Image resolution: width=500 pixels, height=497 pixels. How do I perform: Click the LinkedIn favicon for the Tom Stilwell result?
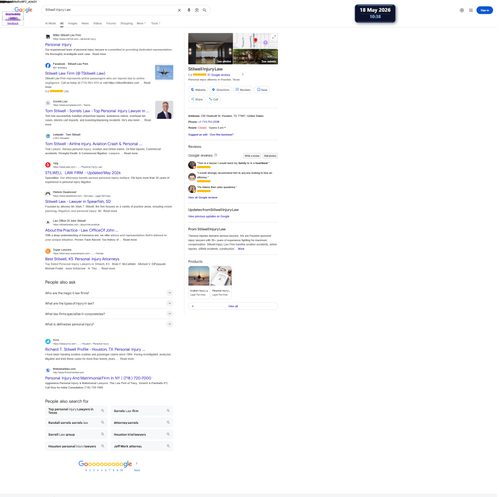click(48, 136)
